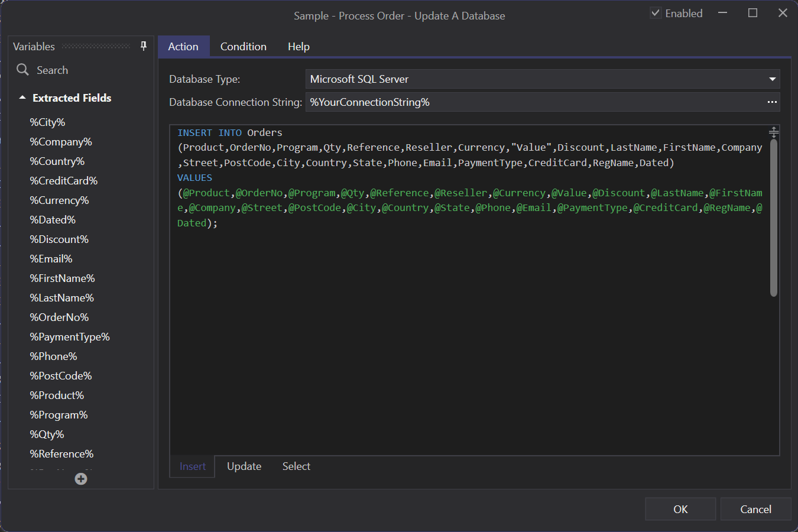Viewport: 798px width, 532px height.
Task: Select the %Dated% variable
Action: [53, 220]
